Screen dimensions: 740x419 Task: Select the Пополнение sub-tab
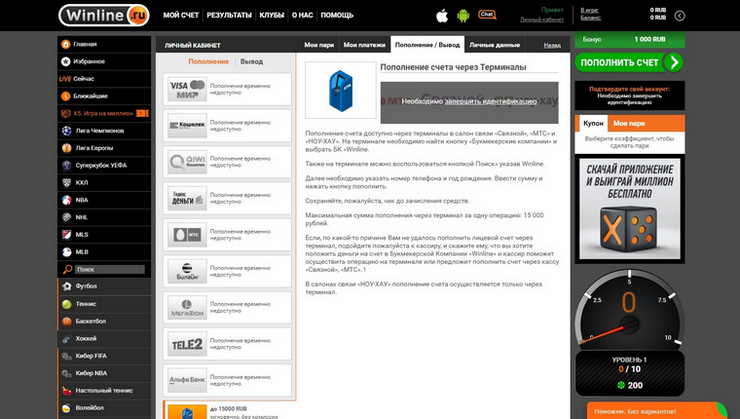tap(208, 62)
